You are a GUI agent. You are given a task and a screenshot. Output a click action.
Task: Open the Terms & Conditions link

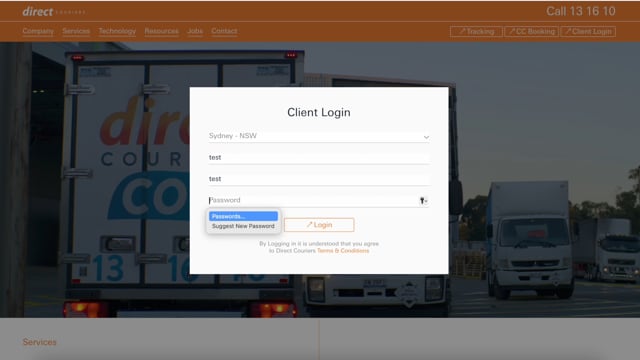coord(343,251)
